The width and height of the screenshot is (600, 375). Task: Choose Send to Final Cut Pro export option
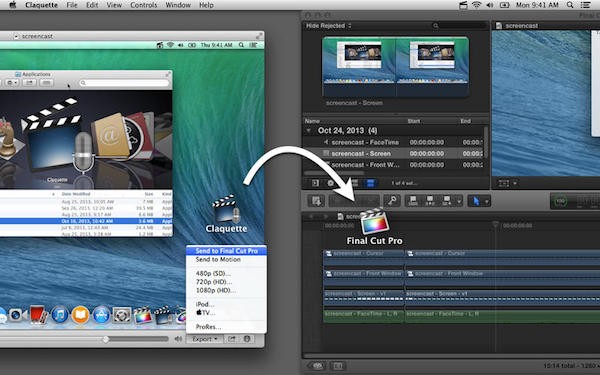click(x=226, y=251)
